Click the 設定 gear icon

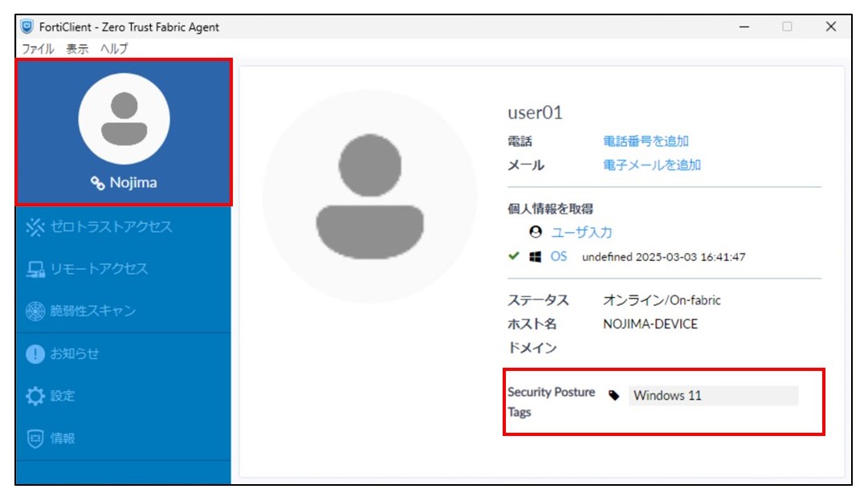tap(35, 396)
